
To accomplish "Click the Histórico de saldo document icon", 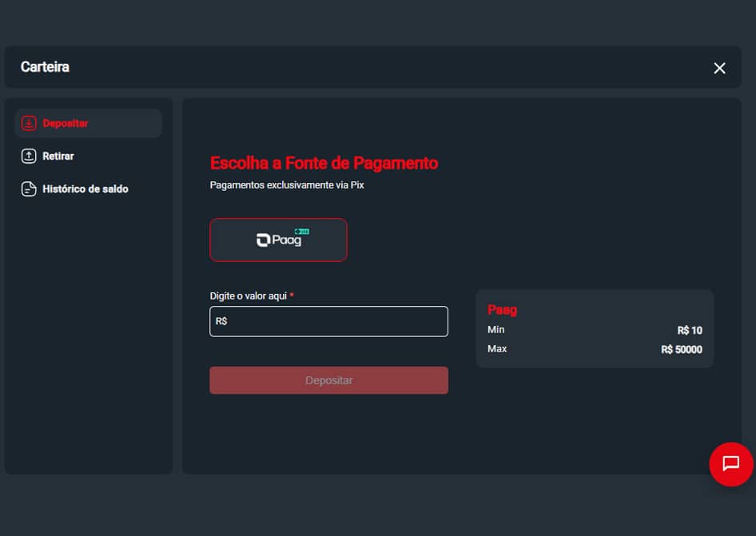I will tap(29, 189).
